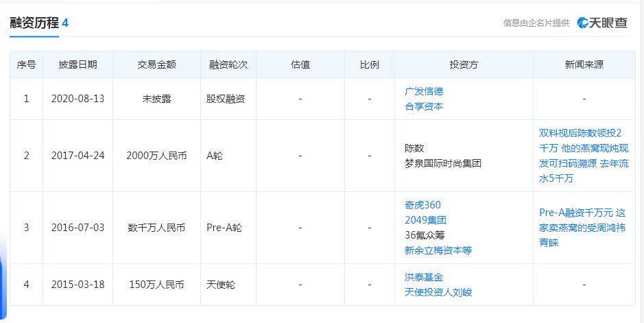
Task: Click amount cell 2000万人民币
Action: tap(156, 156)
